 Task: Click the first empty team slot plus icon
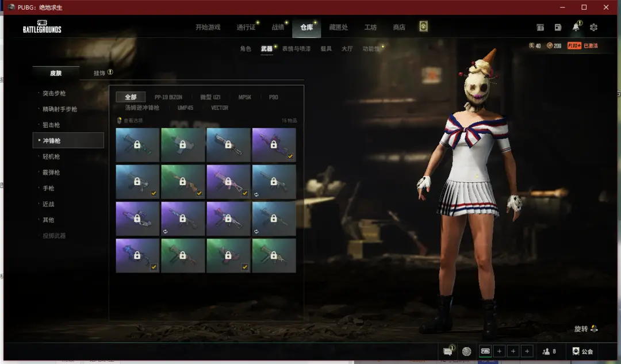pos(499,351)
